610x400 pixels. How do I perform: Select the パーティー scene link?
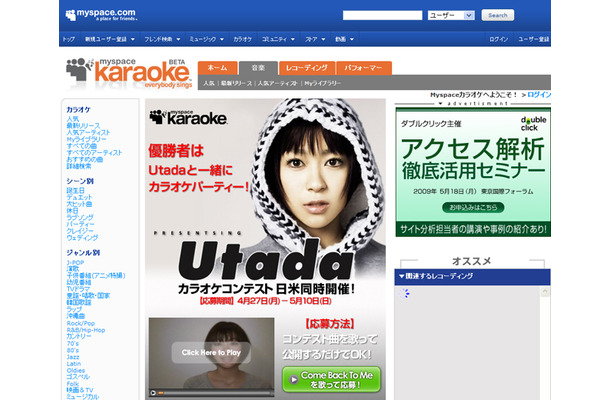(81, 224)
